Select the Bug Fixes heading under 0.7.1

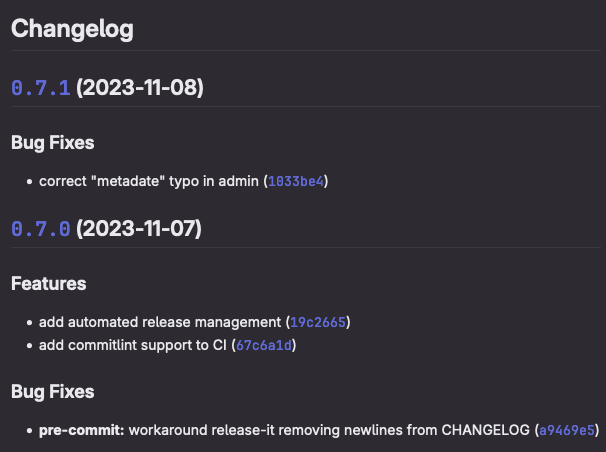pyautogui.click(x=52, y=142)
